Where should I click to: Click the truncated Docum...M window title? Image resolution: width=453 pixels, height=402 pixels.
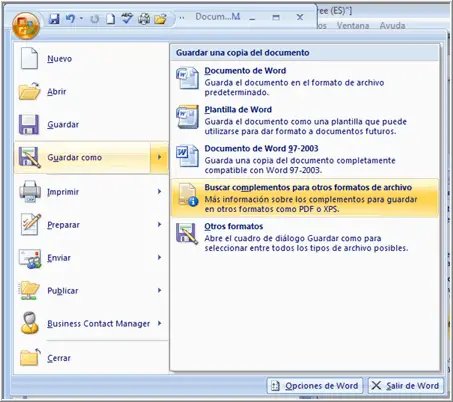click(218, 17)
